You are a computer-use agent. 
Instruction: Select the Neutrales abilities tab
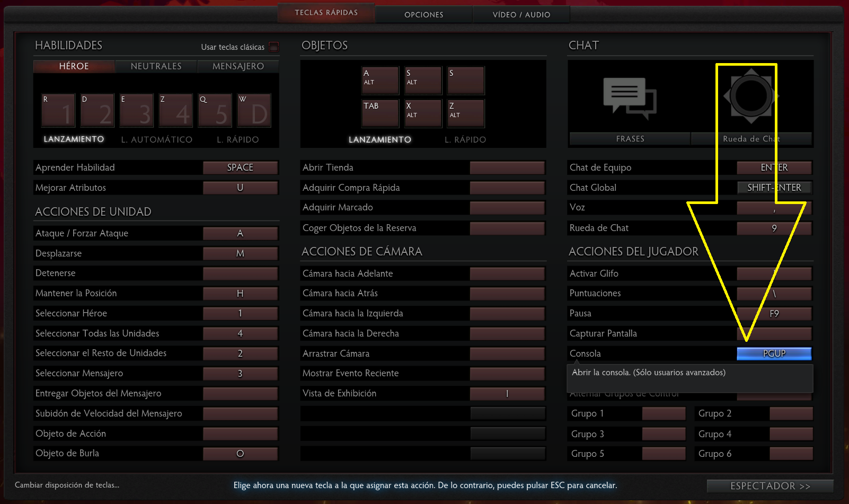click(156, 66)
